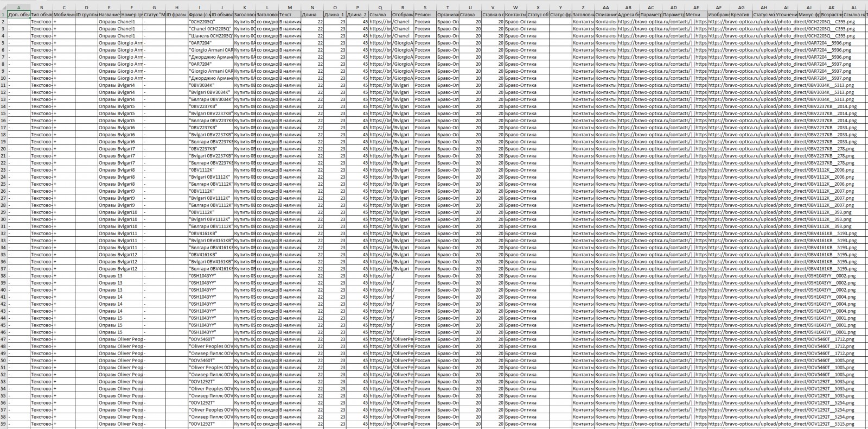Click the 'Метки' header cell
868x429 pixels.
pos(696,15)
